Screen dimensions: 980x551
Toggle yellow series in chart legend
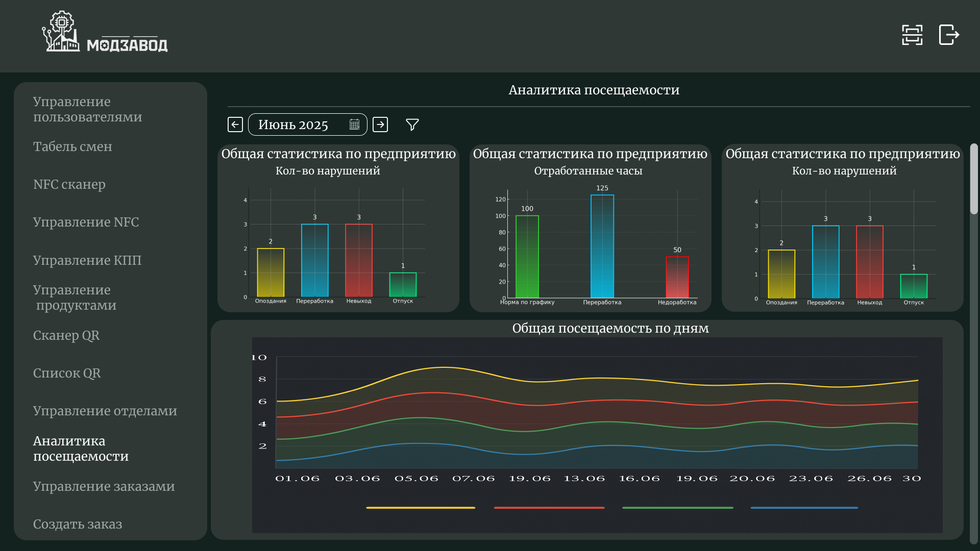point(420,508)
